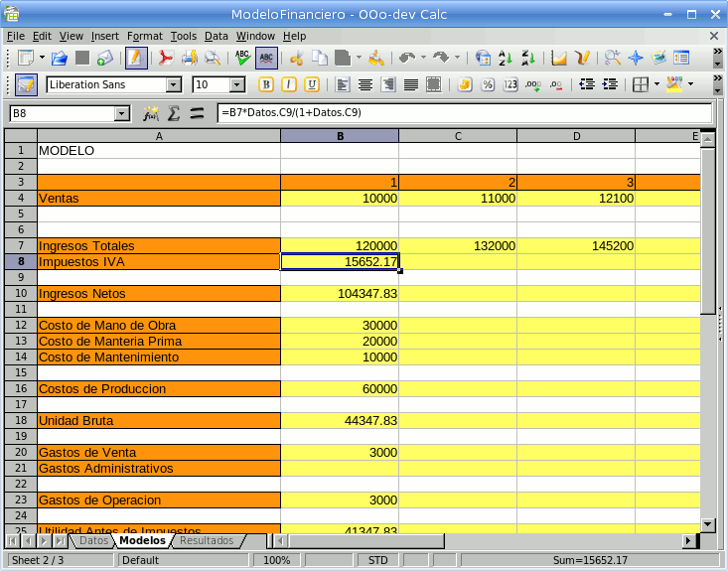
Task: Open the Gallery icon
Action: (x=658, y=58)
